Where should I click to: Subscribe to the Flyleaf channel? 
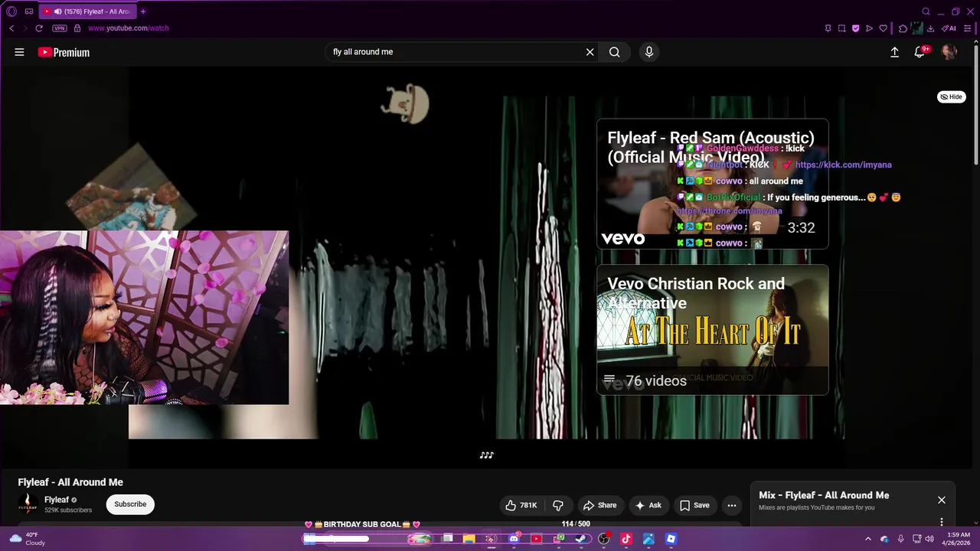click(130, 504)
